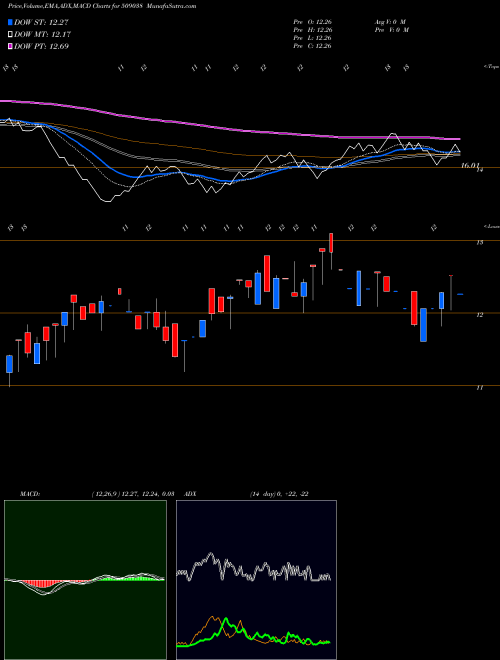Click the magenta DOW PT legend swatch
This screenshot has height=660, width=500.
click(x=10, y=46)
